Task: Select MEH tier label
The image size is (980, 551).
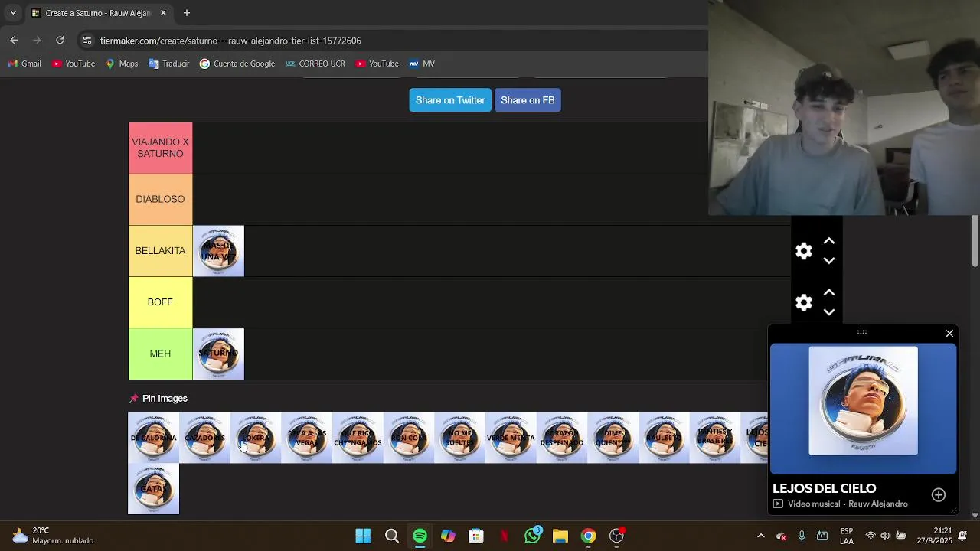Action: click(x=160, y=354)
